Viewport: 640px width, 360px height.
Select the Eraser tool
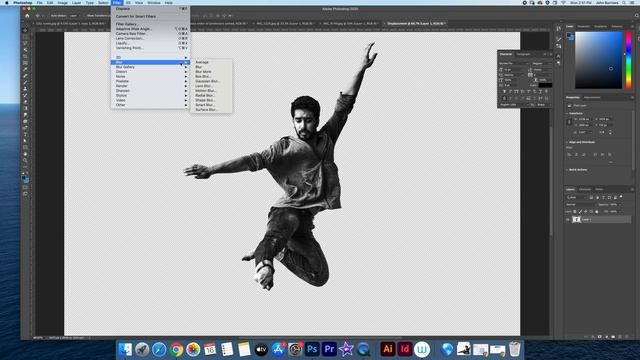click(x=25, y=102)
